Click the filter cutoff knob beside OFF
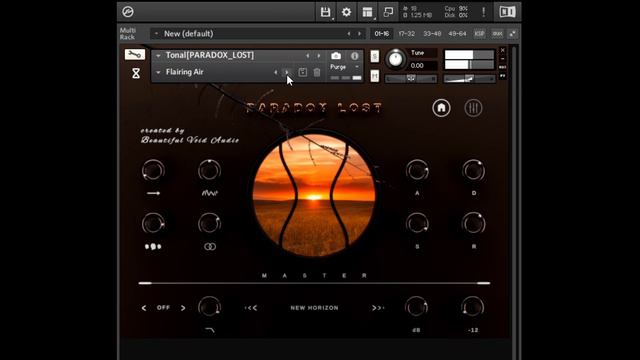The height and width of the screenshot is (360, 640). 209,307
